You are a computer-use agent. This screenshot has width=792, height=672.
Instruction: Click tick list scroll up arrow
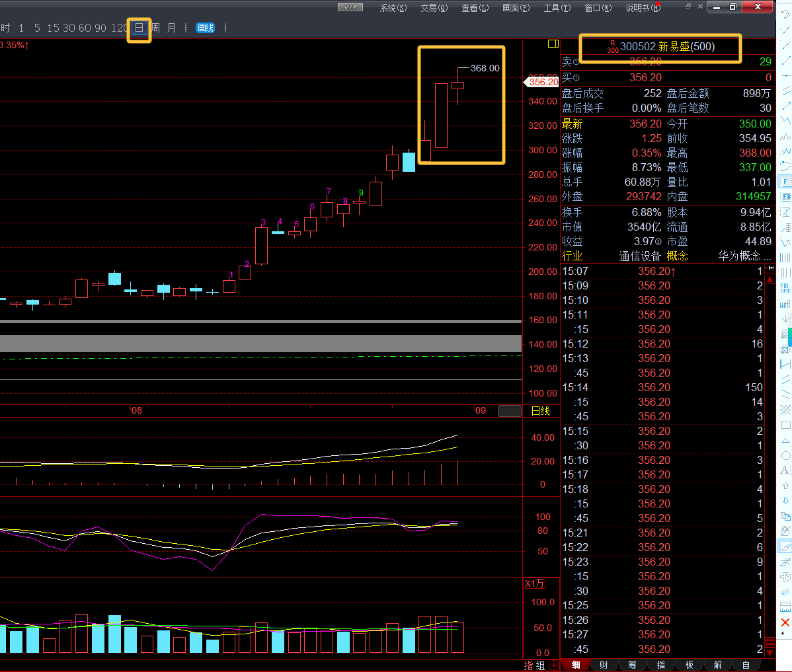(770, 280)
